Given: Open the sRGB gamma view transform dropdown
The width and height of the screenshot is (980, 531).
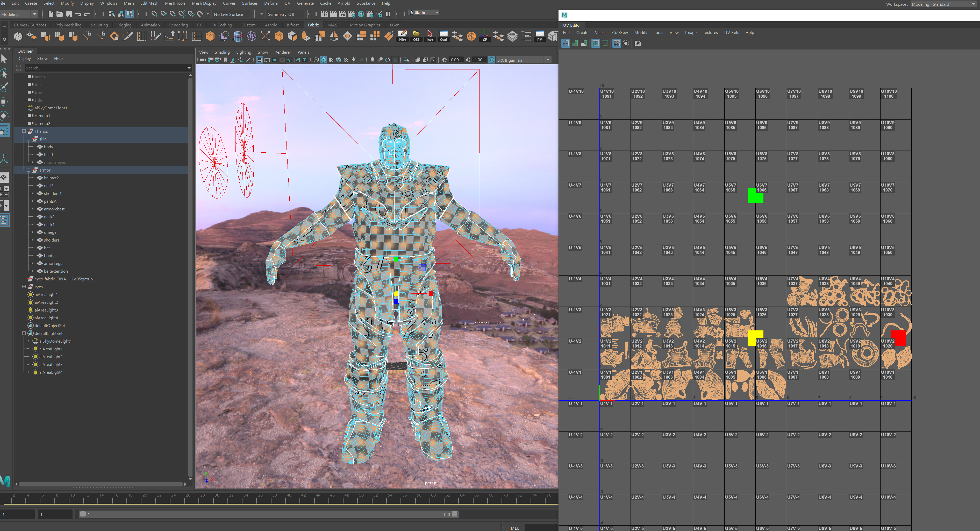Looking at the screenshot, I should click(x=548, y=60).
